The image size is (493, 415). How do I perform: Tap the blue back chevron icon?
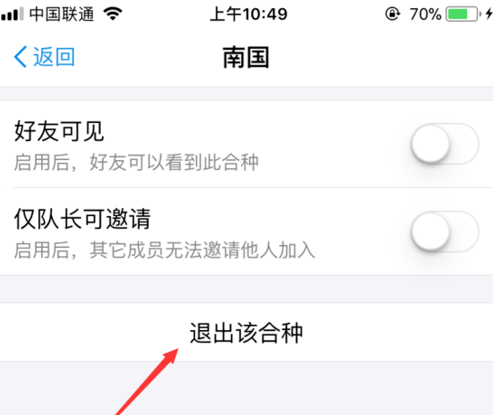pyautogui.click(x=20, y=57)
